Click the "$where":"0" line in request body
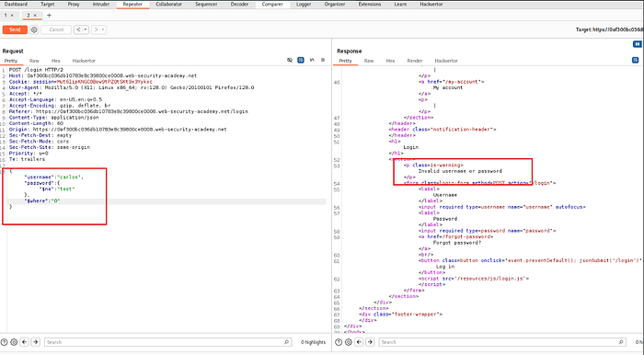The width and height of the screenshot is (644, 355). (x=42, y=201)
